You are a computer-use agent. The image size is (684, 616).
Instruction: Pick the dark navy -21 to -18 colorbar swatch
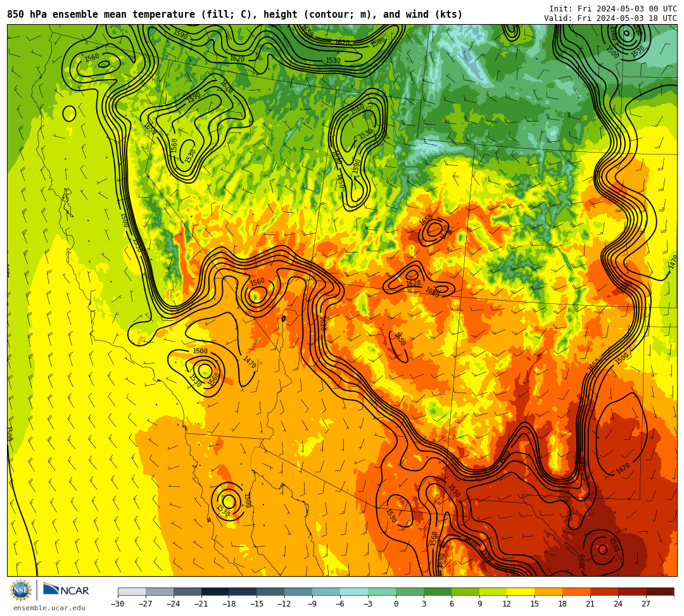[215, 591]
